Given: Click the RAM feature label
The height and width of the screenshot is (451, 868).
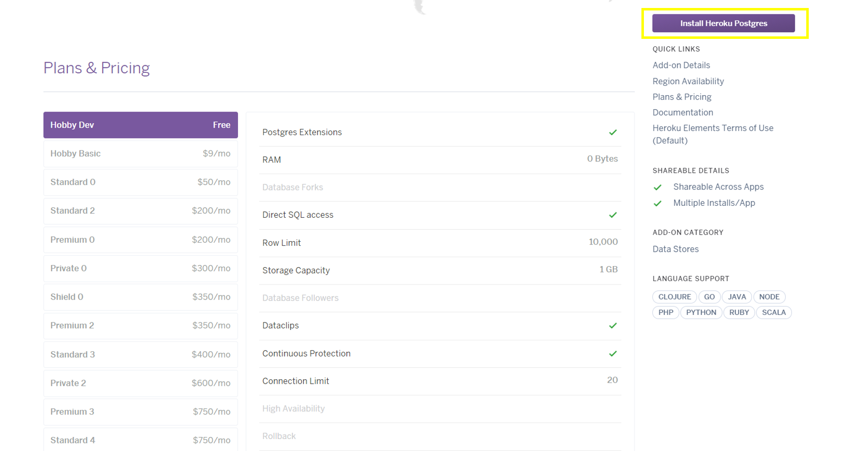Looking at the screenshot, I should point(271,160).
